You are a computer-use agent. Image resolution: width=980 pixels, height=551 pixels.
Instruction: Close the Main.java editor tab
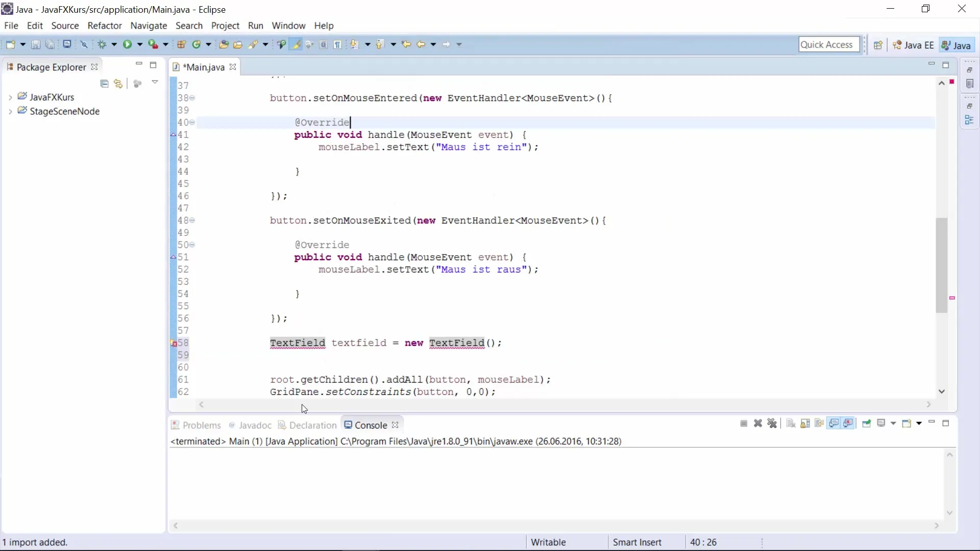pyautogui.click(x=233, y=67)
